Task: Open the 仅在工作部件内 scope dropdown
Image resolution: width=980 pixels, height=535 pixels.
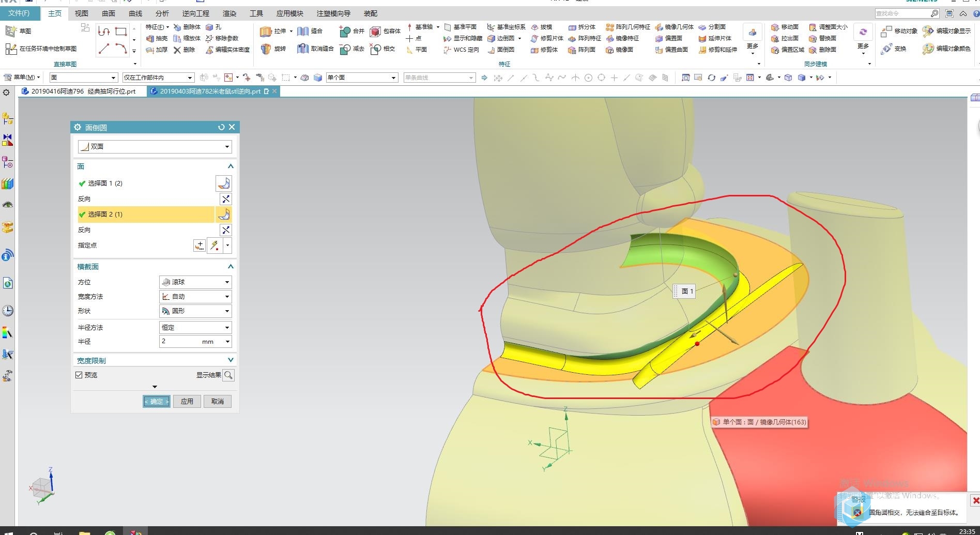Action: (158, 78)
